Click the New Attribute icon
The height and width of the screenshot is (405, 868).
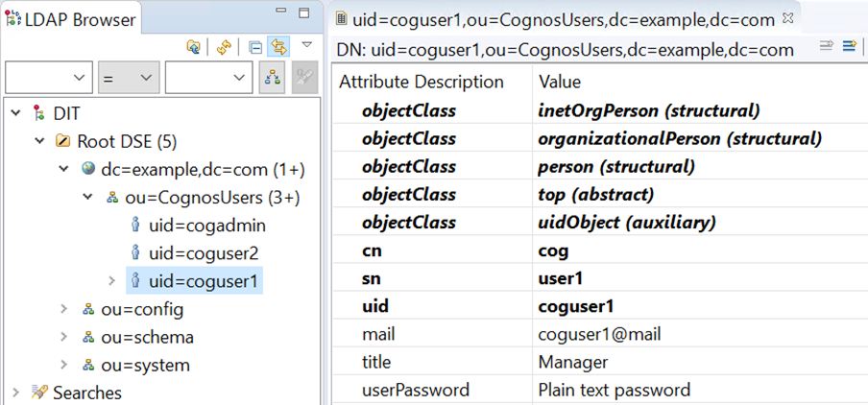click(849, 46)
